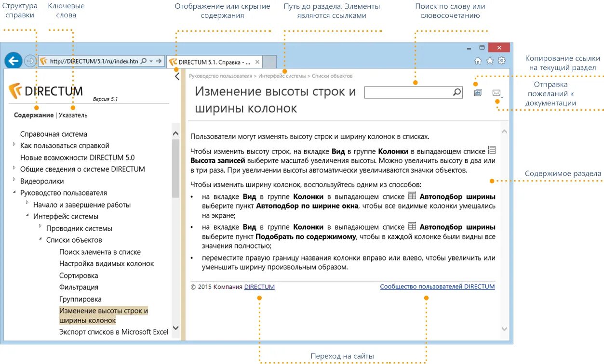Click the first Автоподбор ширины icon in the article
Image resolution: width=604 pixels, height=364 pixels.
click(412, 196)
